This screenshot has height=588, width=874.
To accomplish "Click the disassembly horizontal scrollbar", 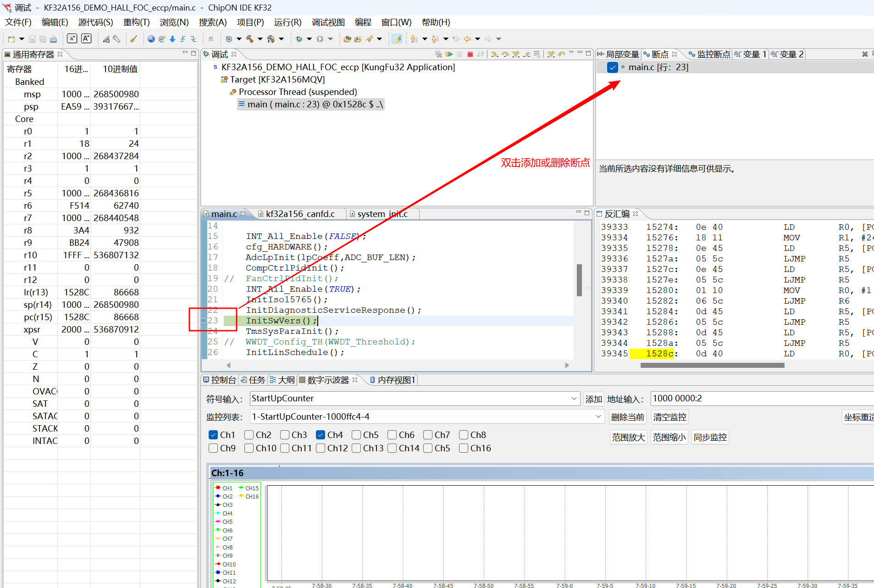I will click(x=712, y=366).
